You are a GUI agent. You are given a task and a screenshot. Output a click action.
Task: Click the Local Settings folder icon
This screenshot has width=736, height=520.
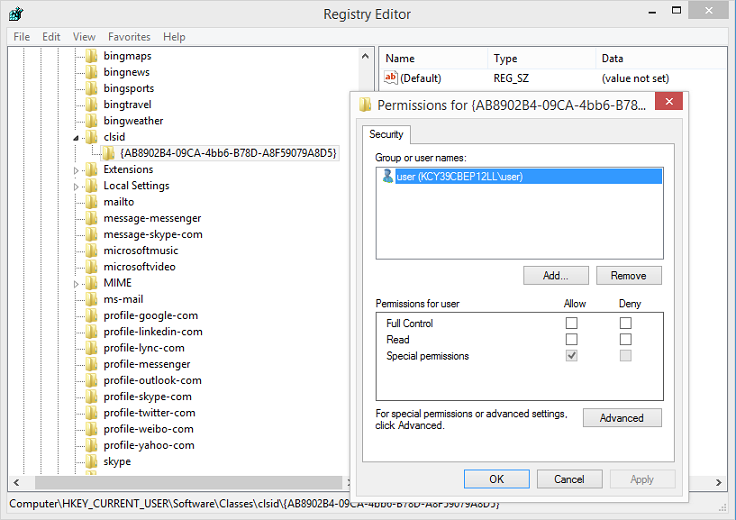pyautogui.click(x=92, y=185)
